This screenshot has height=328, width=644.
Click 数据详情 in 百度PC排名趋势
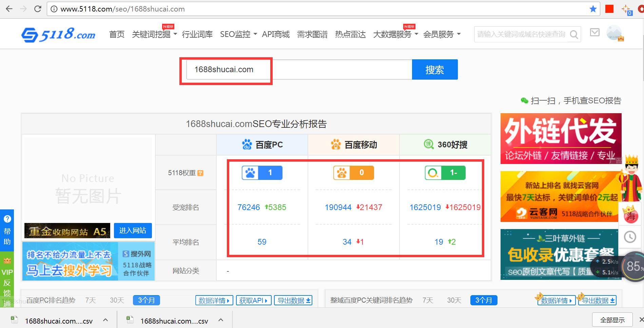tap(214, 300)
